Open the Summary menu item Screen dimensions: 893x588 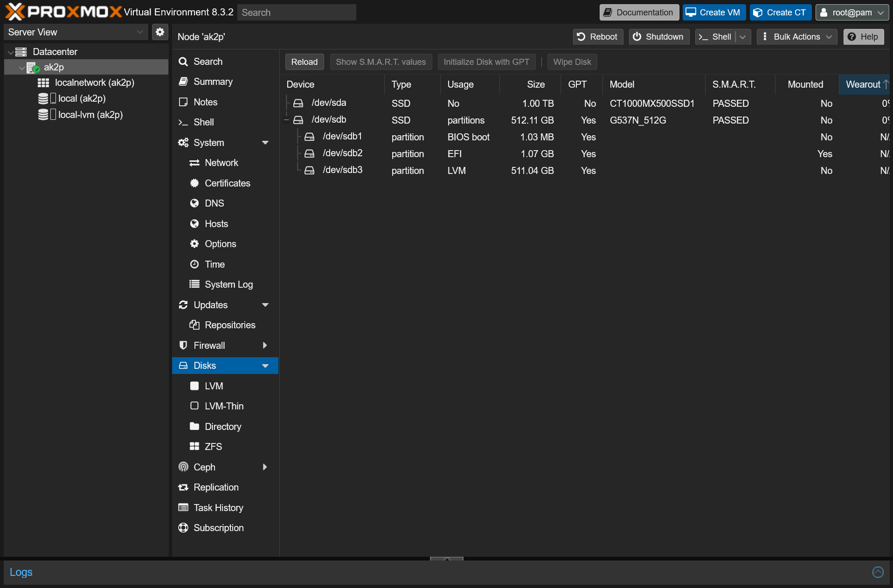click(x=225, y=82)
